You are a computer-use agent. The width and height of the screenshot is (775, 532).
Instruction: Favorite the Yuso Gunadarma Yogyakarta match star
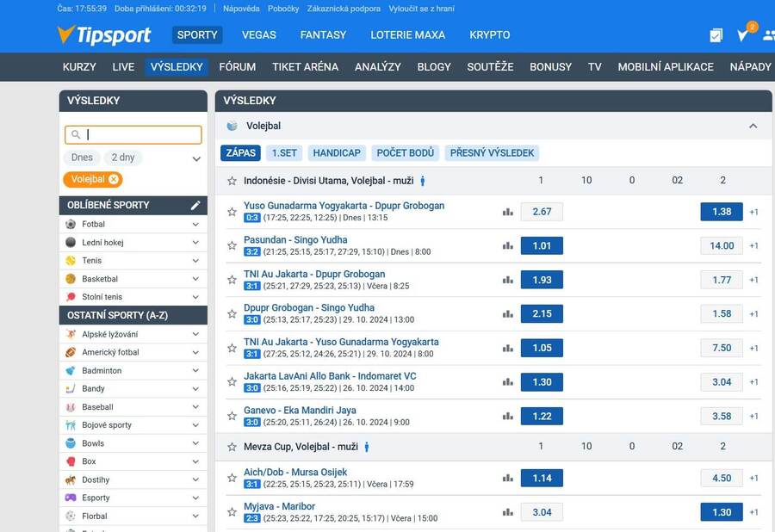coord(232,212)
